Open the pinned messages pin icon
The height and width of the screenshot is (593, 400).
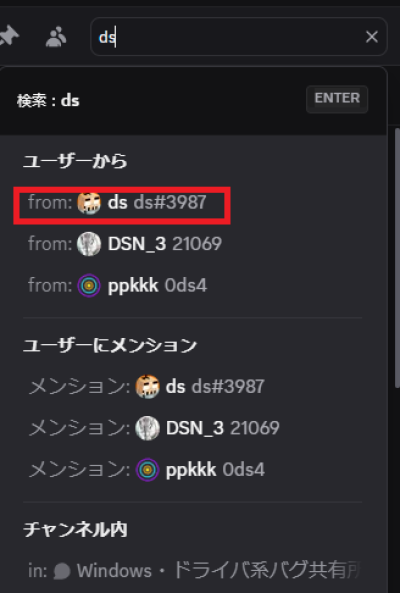[8, 37]
